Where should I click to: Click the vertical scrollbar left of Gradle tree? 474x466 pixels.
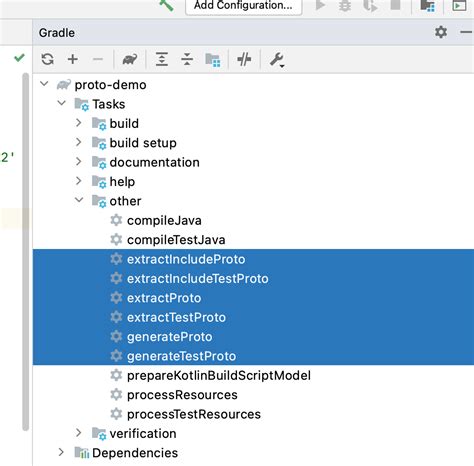[26, 252]
